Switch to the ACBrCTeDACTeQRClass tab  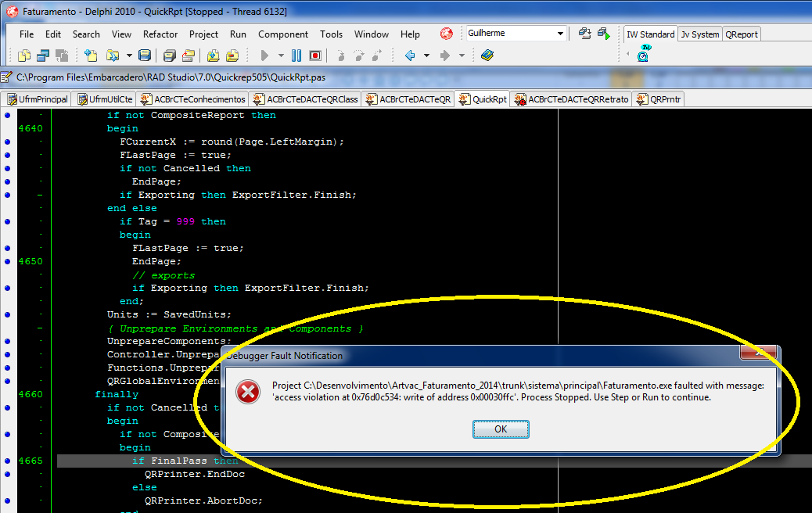pyautogui.click(x=305, y=99)
